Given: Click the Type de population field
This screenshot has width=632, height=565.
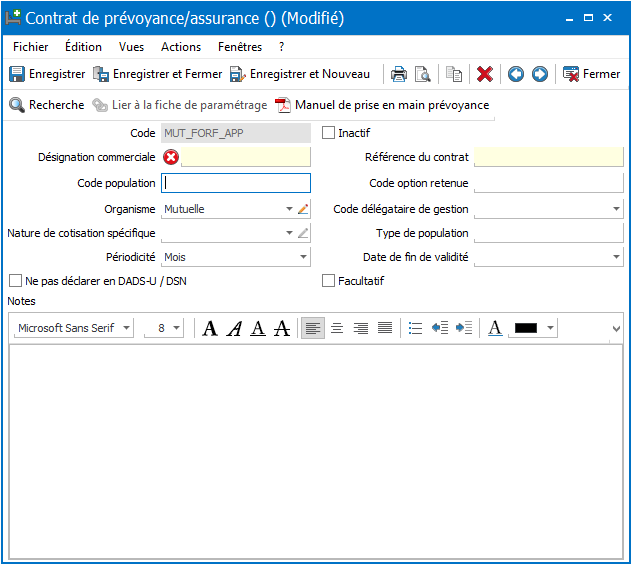Looking at the screenshot, I should (549, 233).
